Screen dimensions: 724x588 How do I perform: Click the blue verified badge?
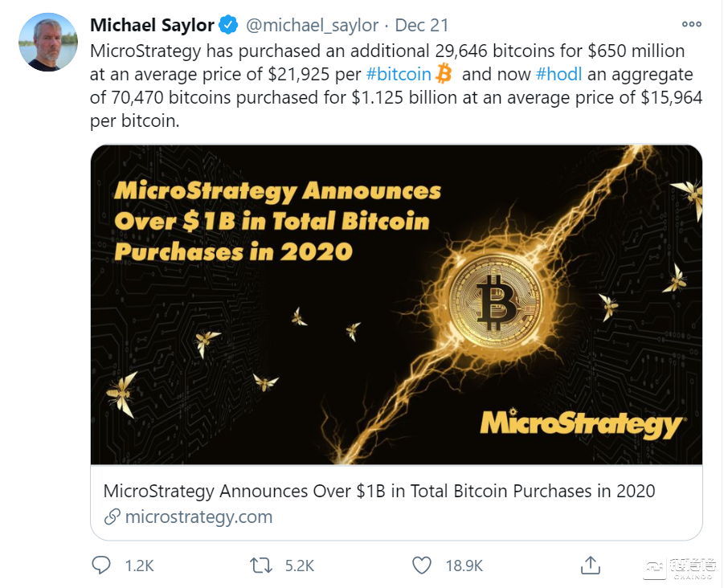tap(229, 26)
